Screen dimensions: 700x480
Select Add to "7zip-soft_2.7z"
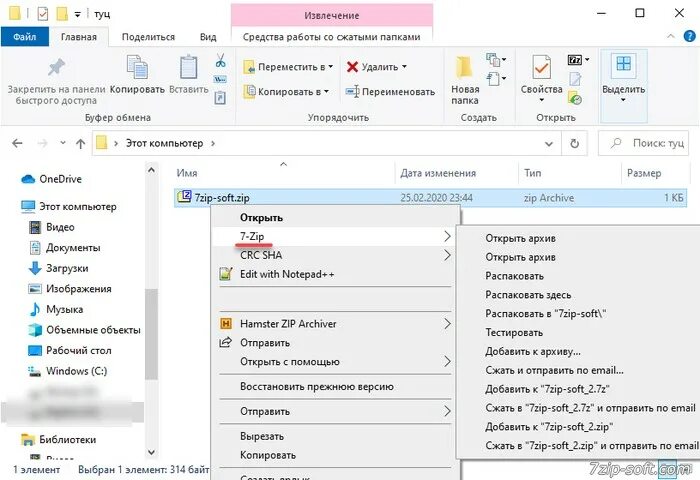click(x=547, y=389)
